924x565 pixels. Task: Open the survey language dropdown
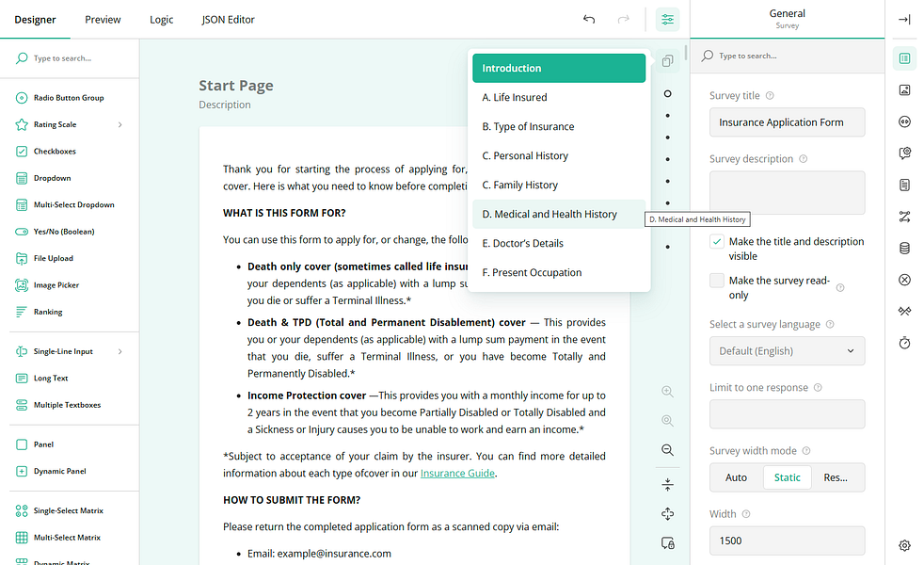click(787, 351)
